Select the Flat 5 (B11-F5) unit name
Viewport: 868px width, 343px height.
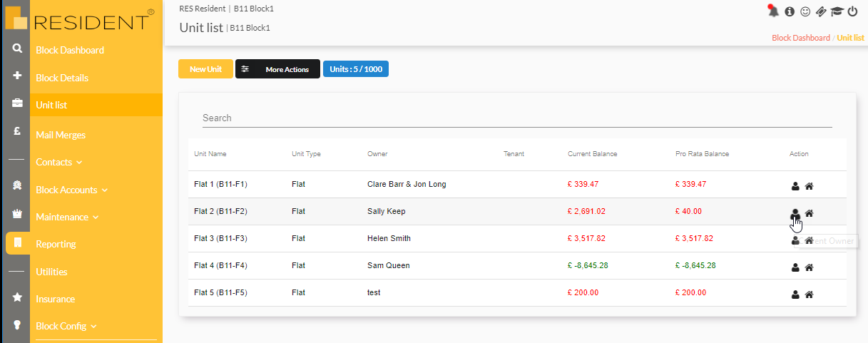221,292
